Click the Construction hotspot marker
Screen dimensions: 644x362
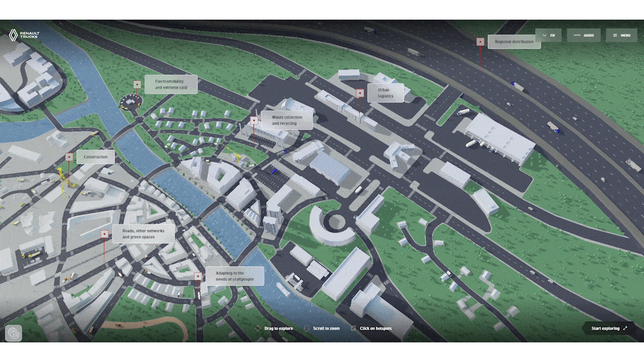[x=69, y=157]
